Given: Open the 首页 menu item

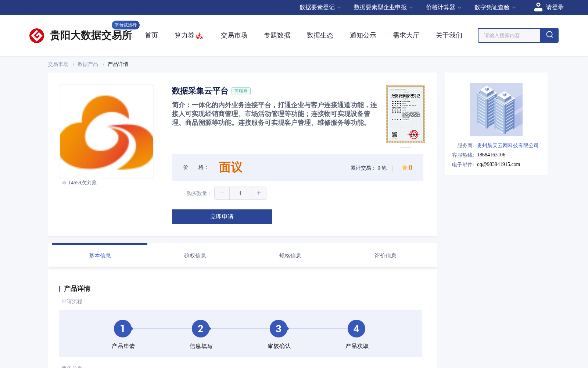Looking at the screenshot, I should tap(151, 35).
